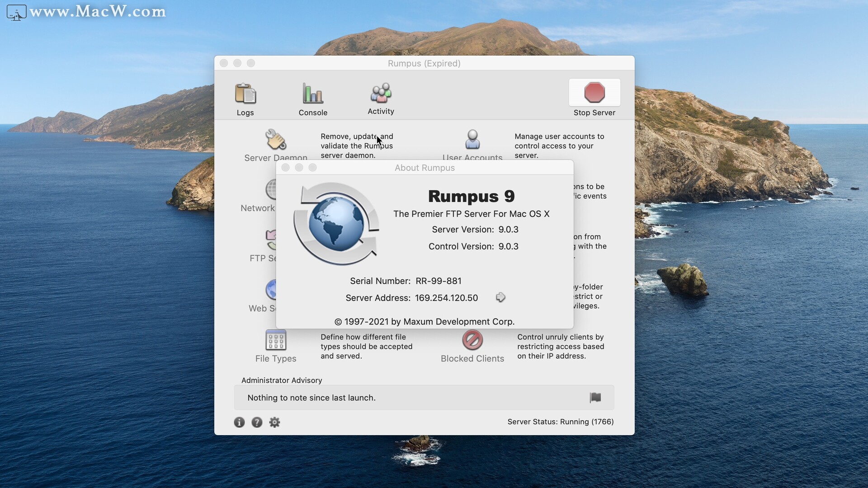Open the Blocked Clients prohibition icon
This screenshot has height=488, width=868.
pyautogui.click(x=472, y=340)
